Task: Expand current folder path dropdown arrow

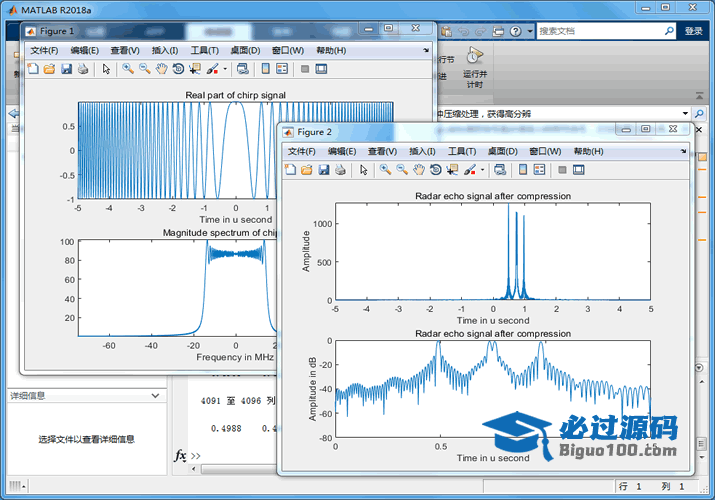Action: 685,113
